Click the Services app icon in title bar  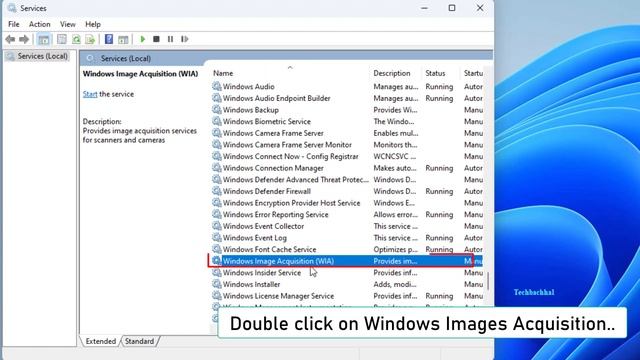12,8
